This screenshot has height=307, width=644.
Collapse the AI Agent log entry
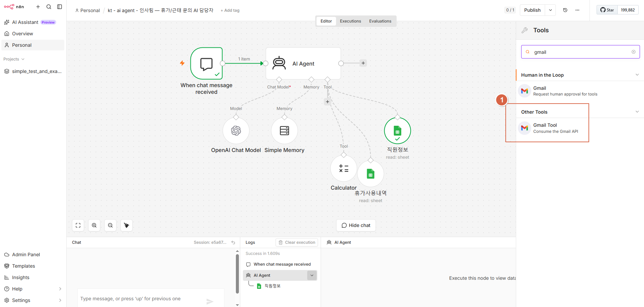coord(312,275)
